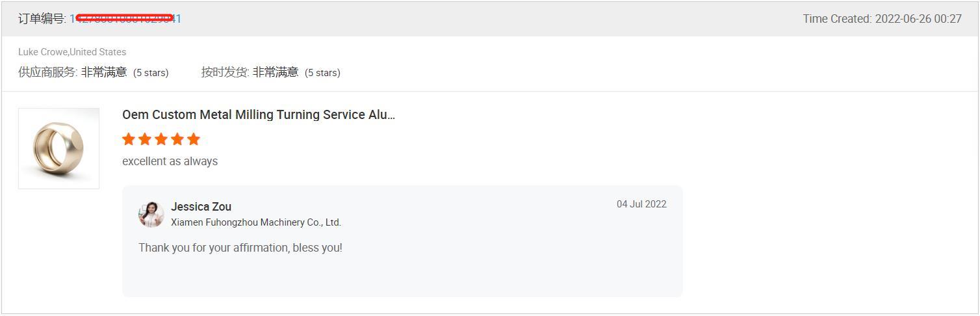The image size is (980, 316).
Task: Click Jessica Zou's profile avatar
Action: [x=151, y=214]
